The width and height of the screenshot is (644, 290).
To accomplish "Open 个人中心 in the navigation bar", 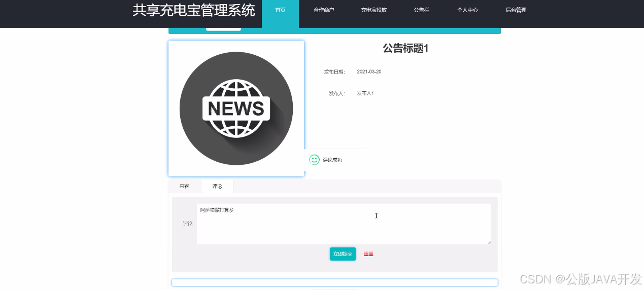I will pyautogui.click(x=467, y=10).
